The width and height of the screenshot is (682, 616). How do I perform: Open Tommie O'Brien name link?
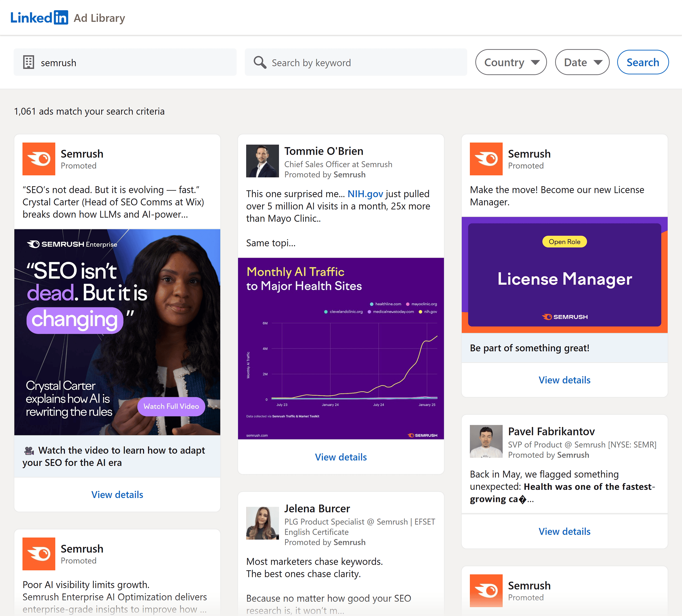tap(324, 151)
